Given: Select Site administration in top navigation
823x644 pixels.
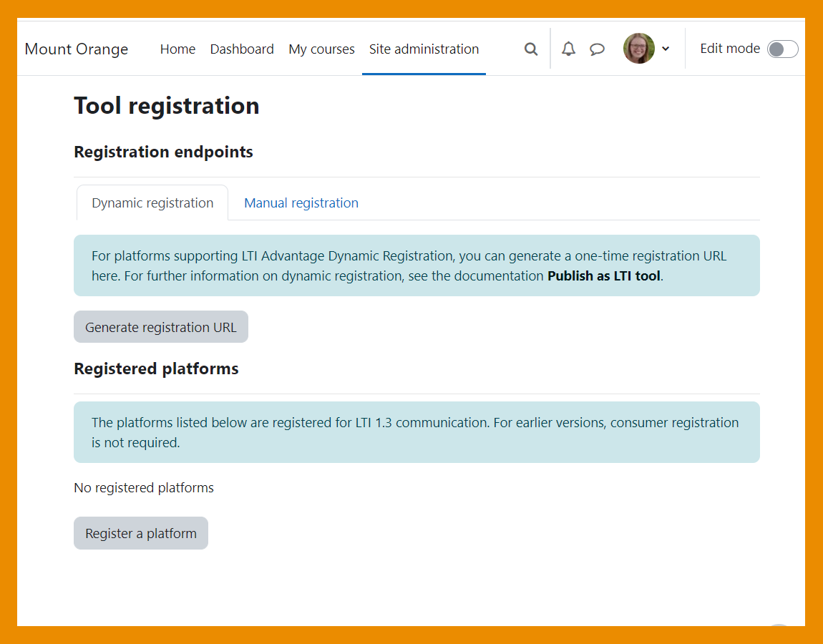Looking at the screenshot, I should click(424, 49).
